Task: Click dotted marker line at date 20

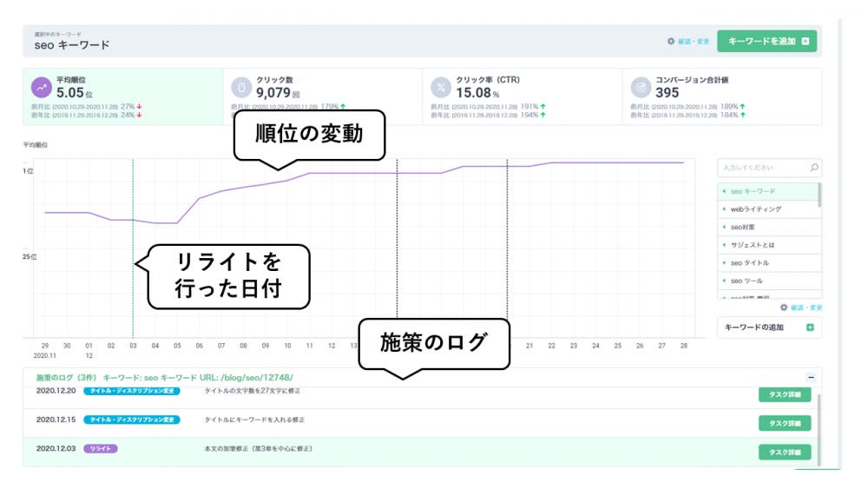Action: click(507, 238)
